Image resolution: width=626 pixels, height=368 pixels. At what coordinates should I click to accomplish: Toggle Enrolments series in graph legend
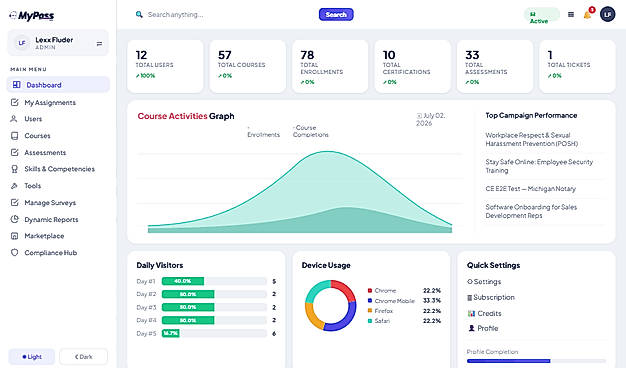(263, 131)
